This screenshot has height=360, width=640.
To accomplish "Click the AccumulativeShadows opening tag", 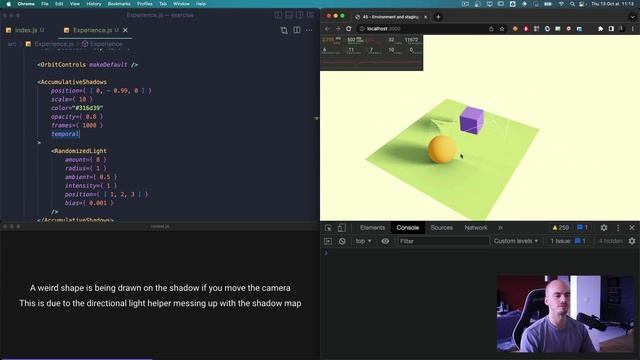I will 72,82.
